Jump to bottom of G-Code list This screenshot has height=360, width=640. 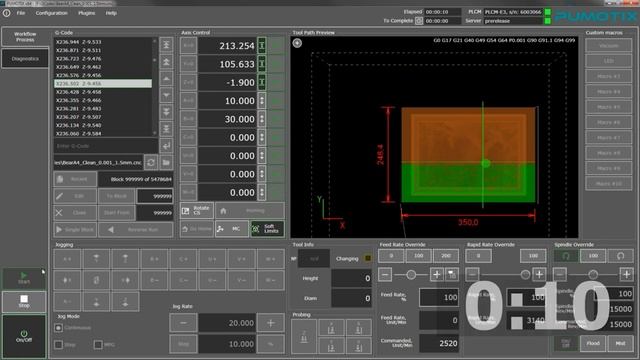tap(166, 129)
